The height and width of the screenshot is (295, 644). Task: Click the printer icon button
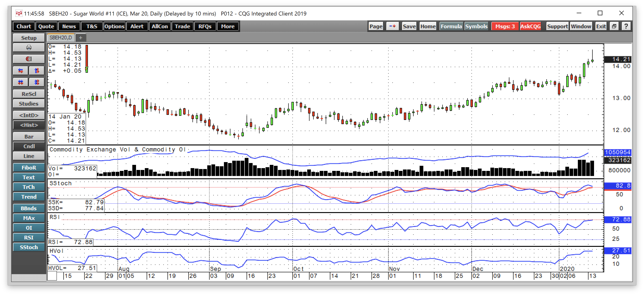(28, 47)
